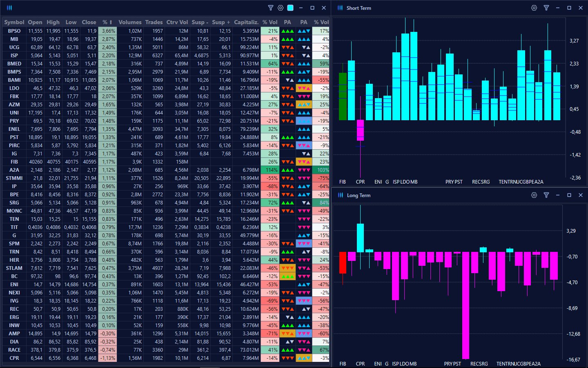Click the cyan color swatch in table header
Screen dimensions: 588x368
pyautogui.click(x=290, y=8)
